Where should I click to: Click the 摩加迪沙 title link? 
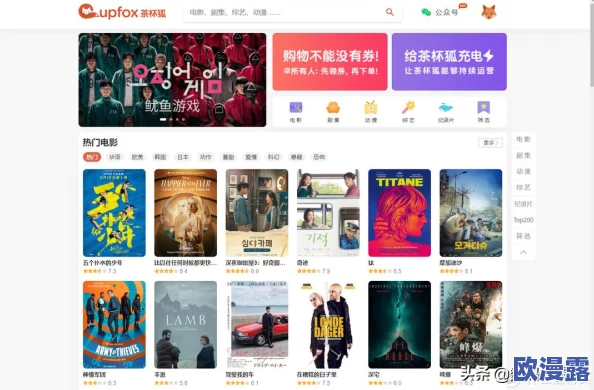(x=451, y=263)
